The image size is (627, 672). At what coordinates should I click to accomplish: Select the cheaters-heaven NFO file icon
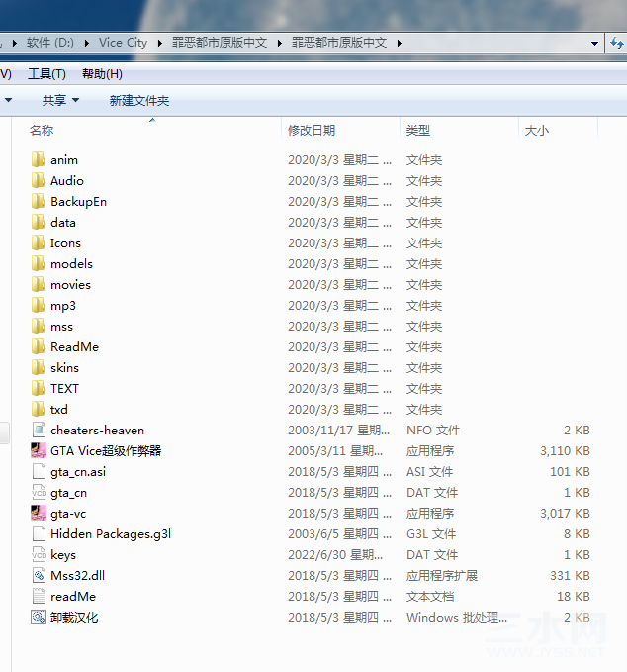pyautogui.click(x=39, y=430)
